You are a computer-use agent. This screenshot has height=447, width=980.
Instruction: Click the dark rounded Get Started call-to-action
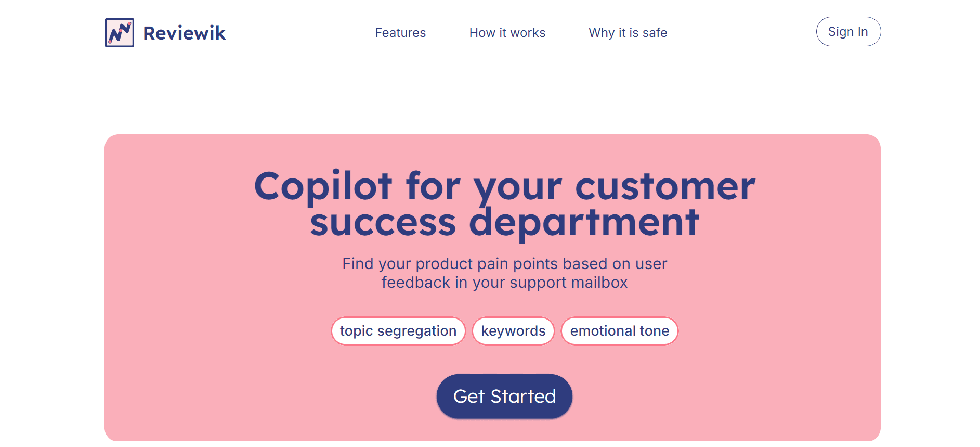point(504,396)
